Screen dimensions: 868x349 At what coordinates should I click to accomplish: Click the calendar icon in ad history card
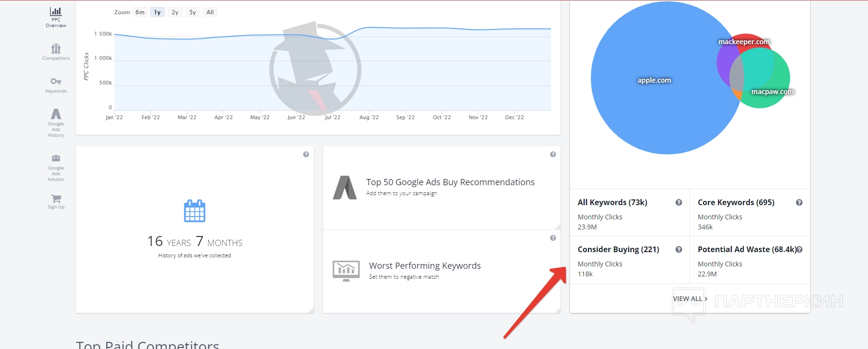[x=195, y=211]
